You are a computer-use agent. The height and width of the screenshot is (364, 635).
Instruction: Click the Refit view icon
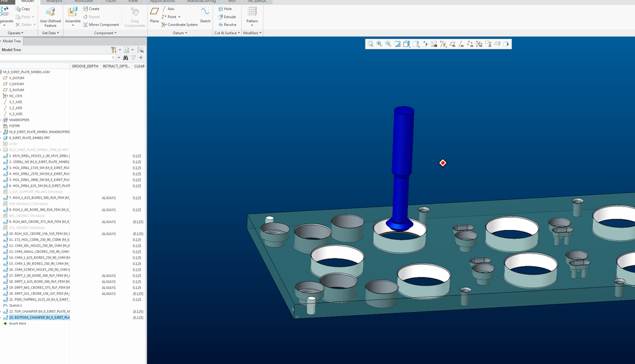coord(370,44)
